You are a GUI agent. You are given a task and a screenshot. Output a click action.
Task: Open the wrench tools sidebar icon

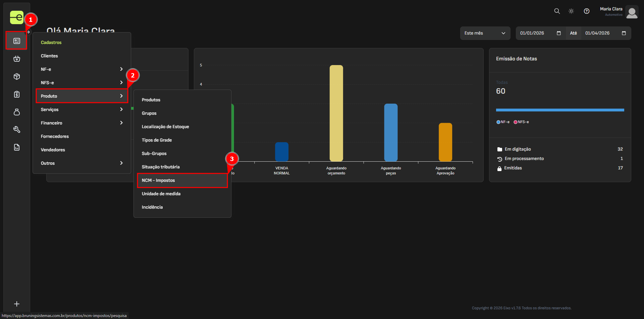tap(16, 129)
